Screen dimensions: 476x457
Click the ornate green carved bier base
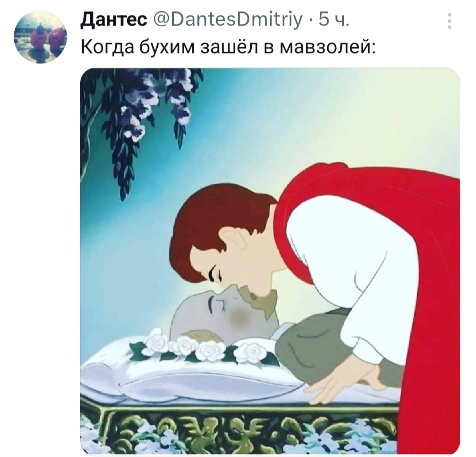[238, 428]
